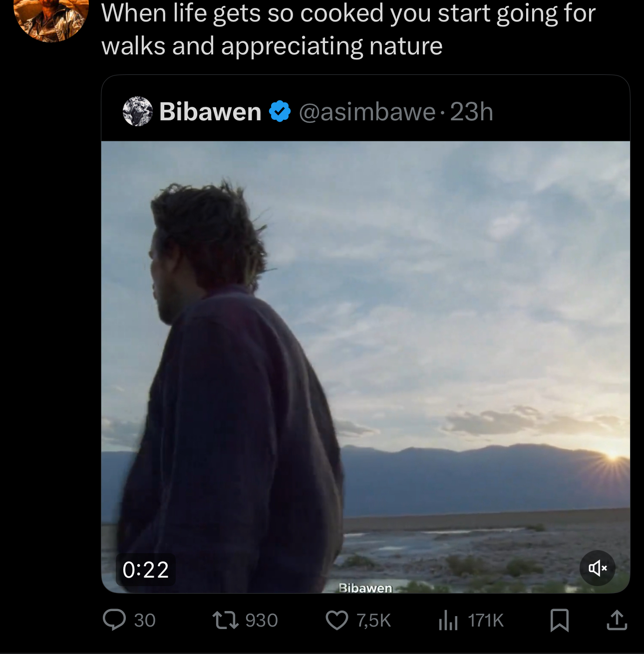Image resolution: width=644 pixels, height=654 pixels.
Task: Click the Bibawen display name
Action: click(210, 111)
